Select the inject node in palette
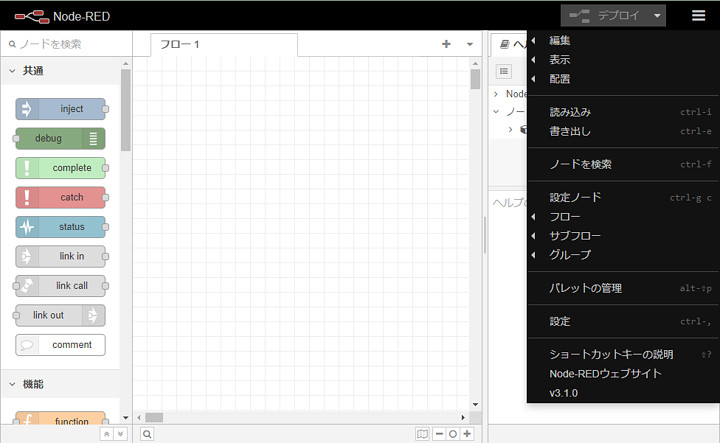Image resolution: width=720 pixels, height=443 pixels. pyautogui.click(x=61, y=109)
